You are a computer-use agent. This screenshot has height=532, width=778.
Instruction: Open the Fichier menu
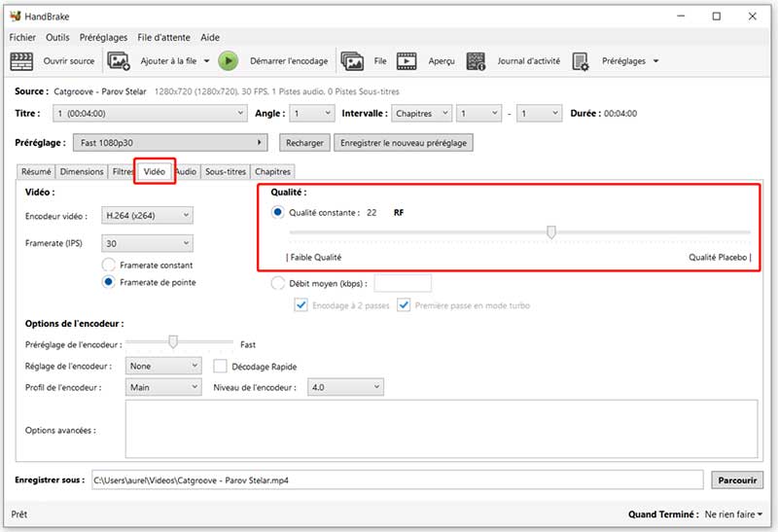22,37
